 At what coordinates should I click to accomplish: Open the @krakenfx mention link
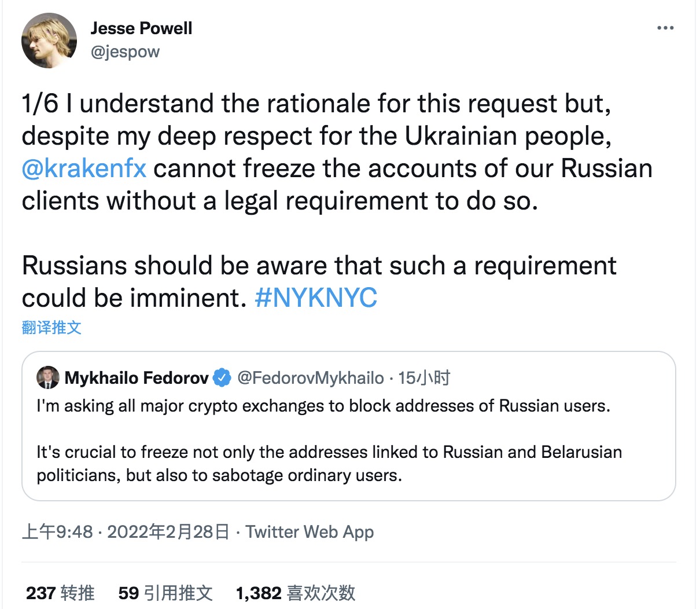click(x=84, y=168)
